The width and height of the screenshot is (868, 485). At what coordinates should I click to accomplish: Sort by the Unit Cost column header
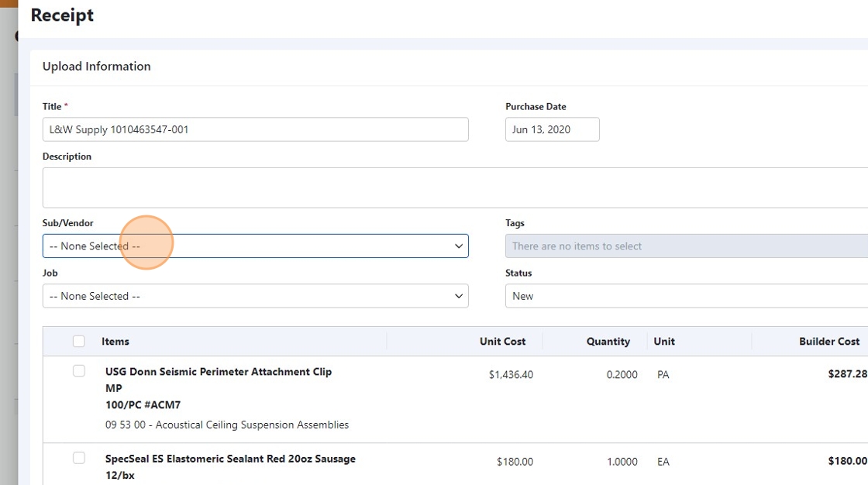pos(503,342)
